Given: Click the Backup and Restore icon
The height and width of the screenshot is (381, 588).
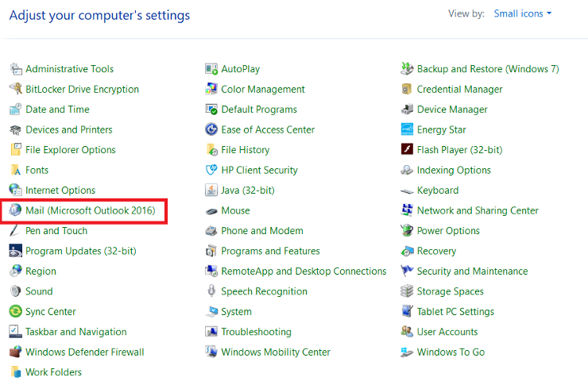Looking at the screenshot, I should (x=407, y=69).
